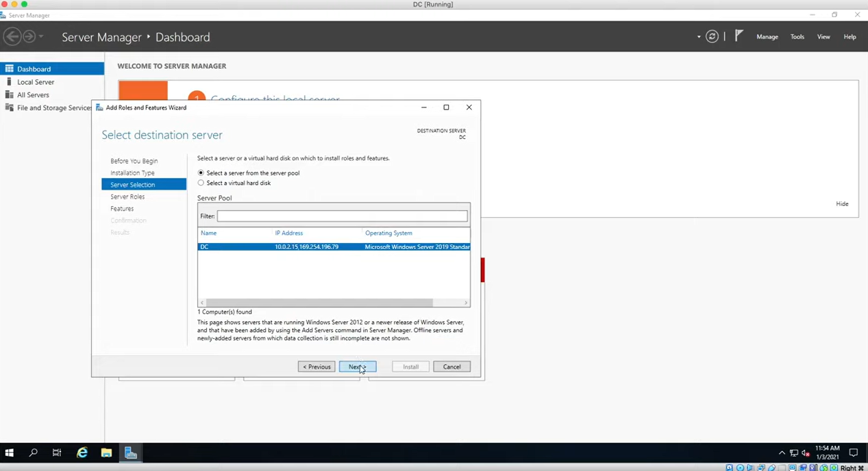
Task: Go to Installation Type wizard step
Action: click(132, 173)
